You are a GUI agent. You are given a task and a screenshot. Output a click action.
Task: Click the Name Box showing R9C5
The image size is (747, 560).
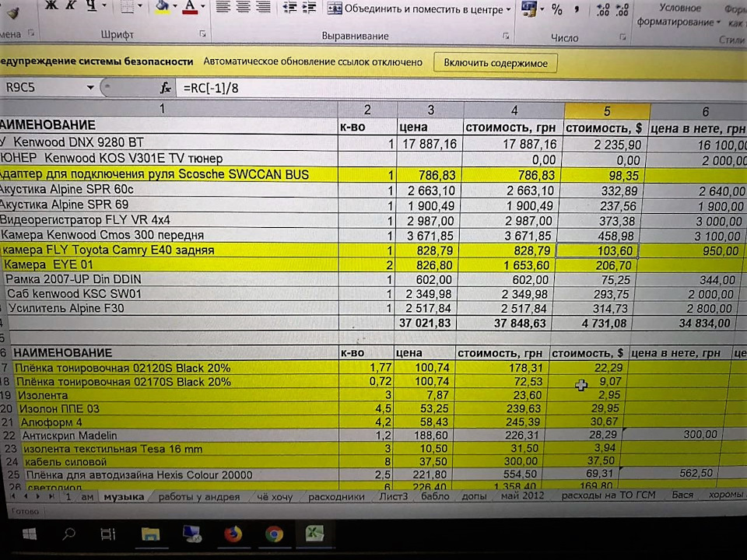[43, 88]
